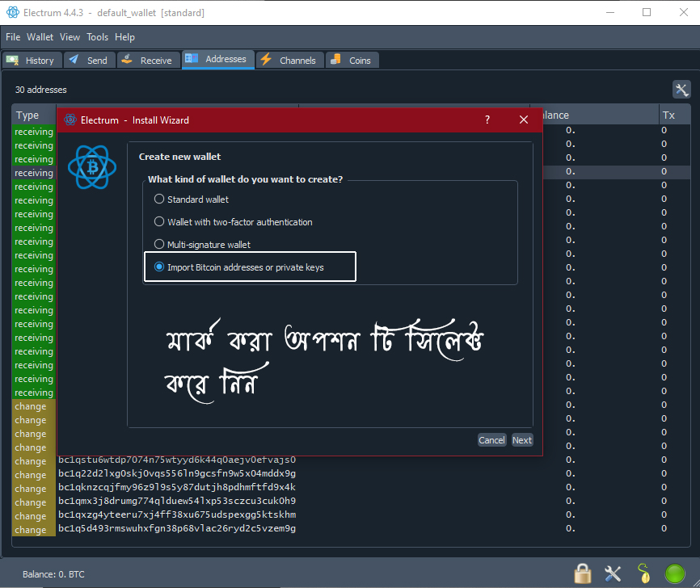Click the 'Balance: 0. BTC' status text

click(x=53, y=574)
